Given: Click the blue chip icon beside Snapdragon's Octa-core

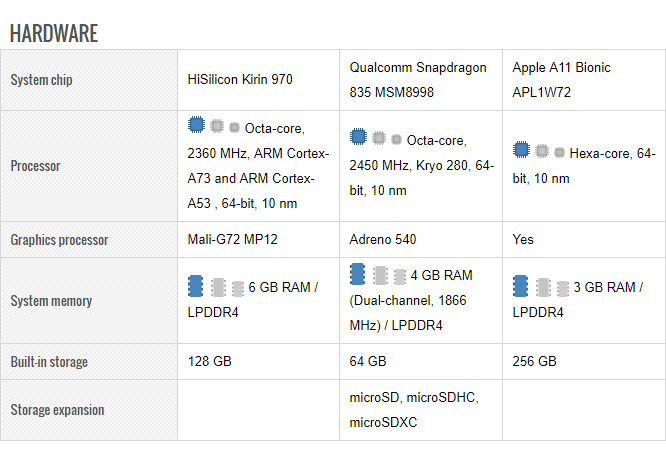Looking at the screenshot, I should click(358, 137).
